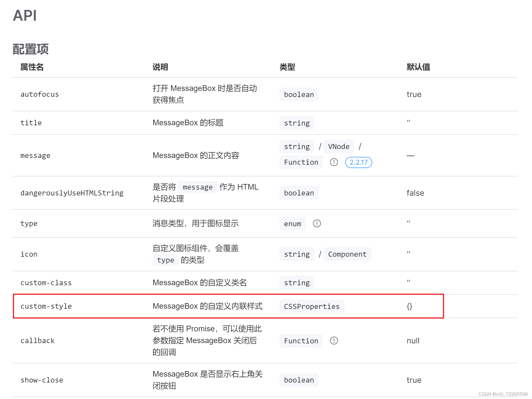Click the boolean tag for show-close
The height and width of the screenshot is (399, 532).
click(299, 380)
